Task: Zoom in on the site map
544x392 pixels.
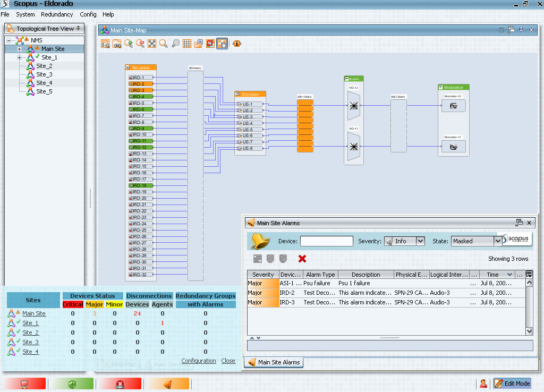Action: [x=129, y=44]
